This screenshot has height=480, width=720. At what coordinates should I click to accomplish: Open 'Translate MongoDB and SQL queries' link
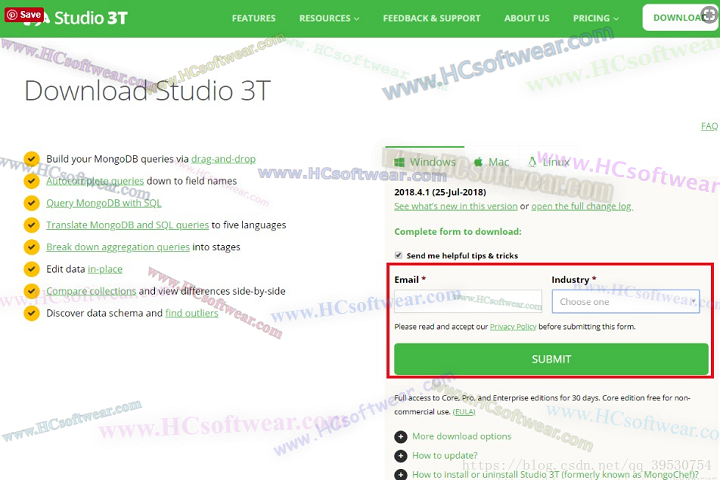[x=128, y=225]
